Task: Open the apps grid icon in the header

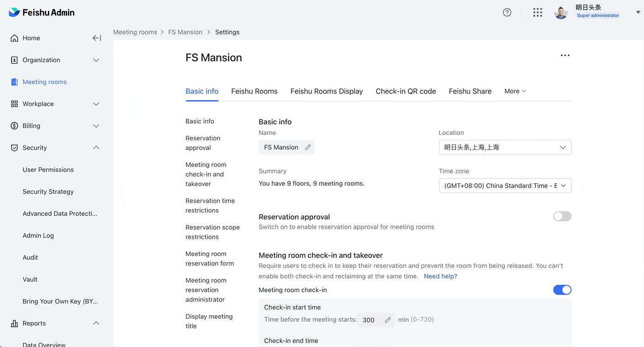Action: click(537, 12)
